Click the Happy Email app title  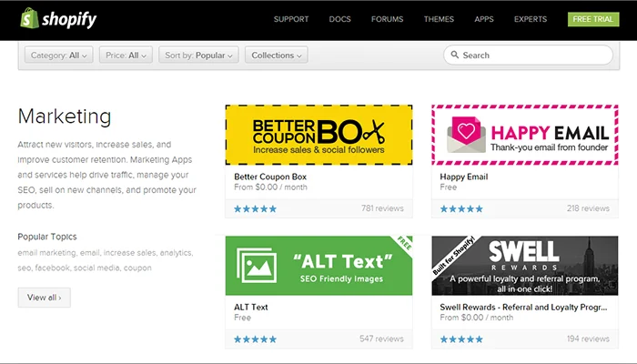[x=463, y=177]
